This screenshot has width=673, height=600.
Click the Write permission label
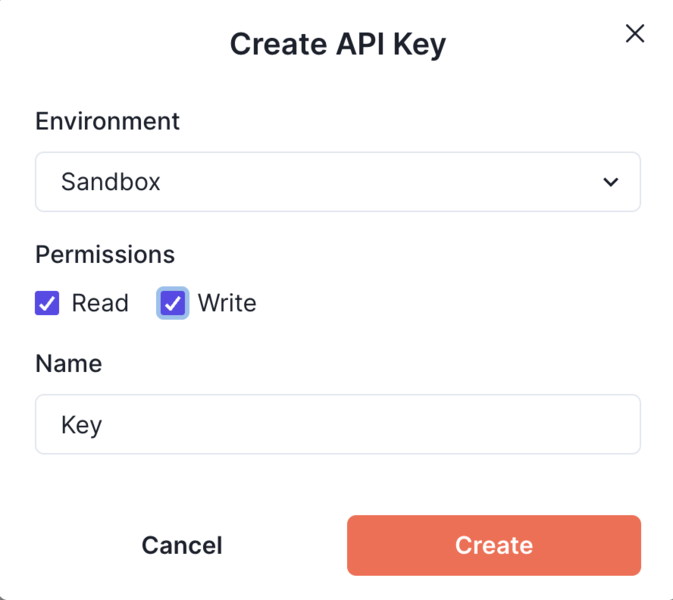tap(227, 303)
